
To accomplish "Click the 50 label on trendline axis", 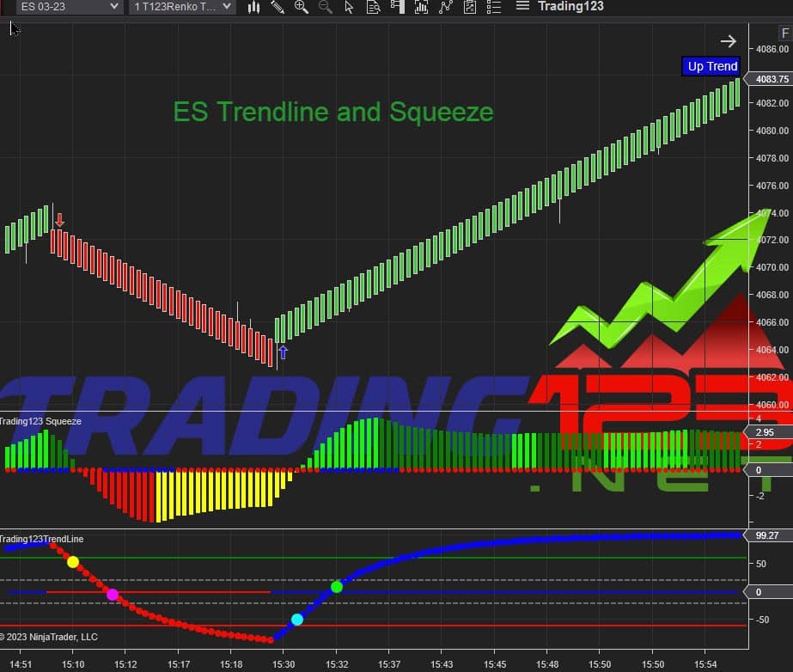I will [x=761, y=564].
